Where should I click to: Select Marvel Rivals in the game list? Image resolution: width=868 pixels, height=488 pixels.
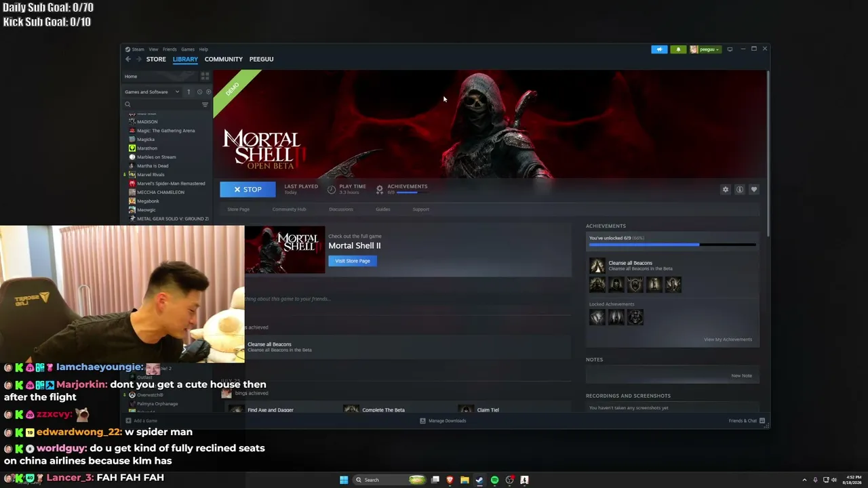(x=151, y=175)
